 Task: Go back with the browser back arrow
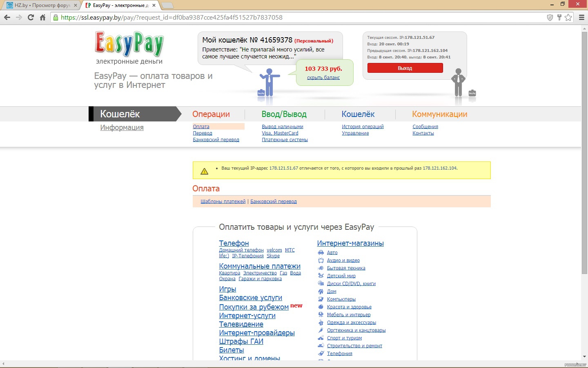(x=7, y=18)
